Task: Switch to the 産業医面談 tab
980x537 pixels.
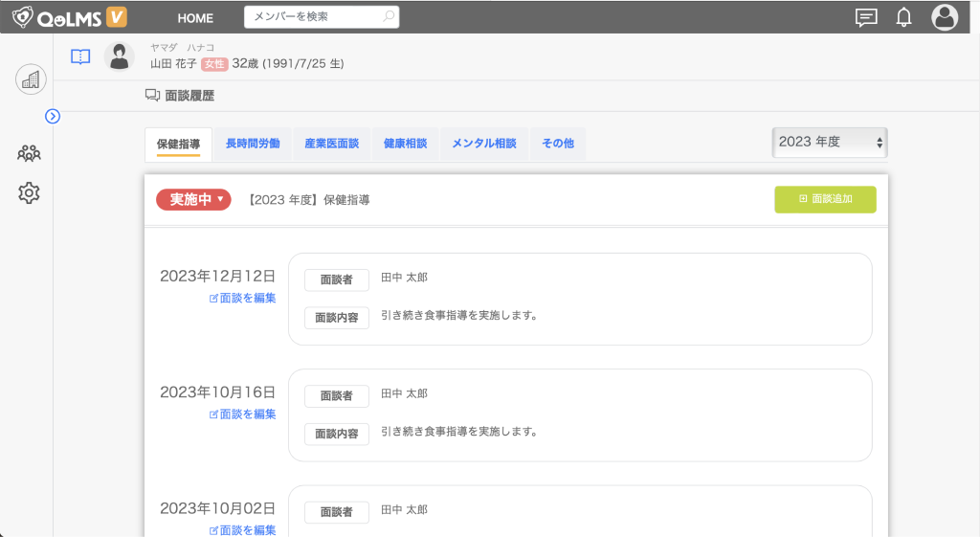Action: point(331,144)
